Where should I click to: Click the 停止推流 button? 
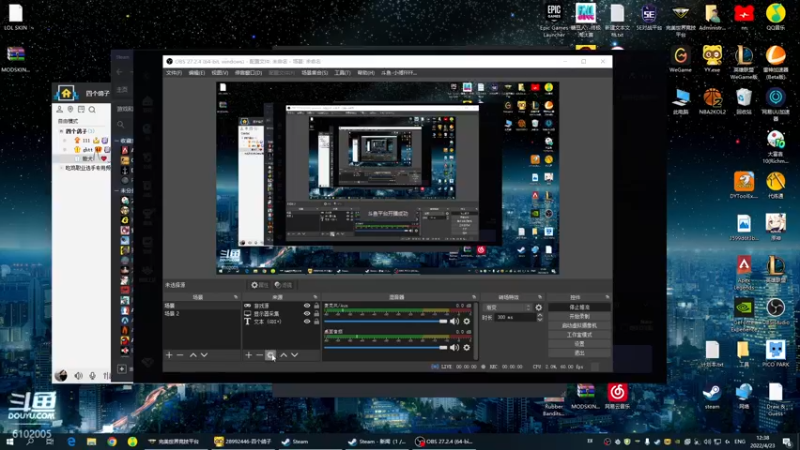pyautogui.click(x=579, y=307)
